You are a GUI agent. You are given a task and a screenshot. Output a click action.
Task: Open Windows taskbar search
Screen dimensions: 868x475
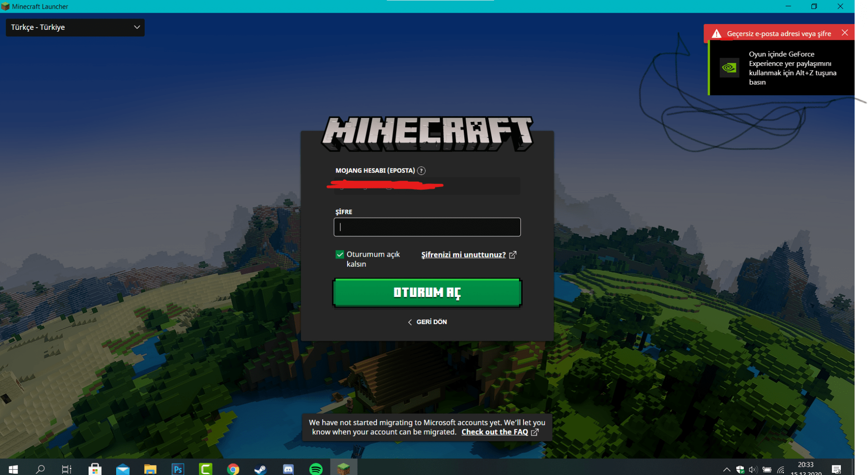coord(40,469)
